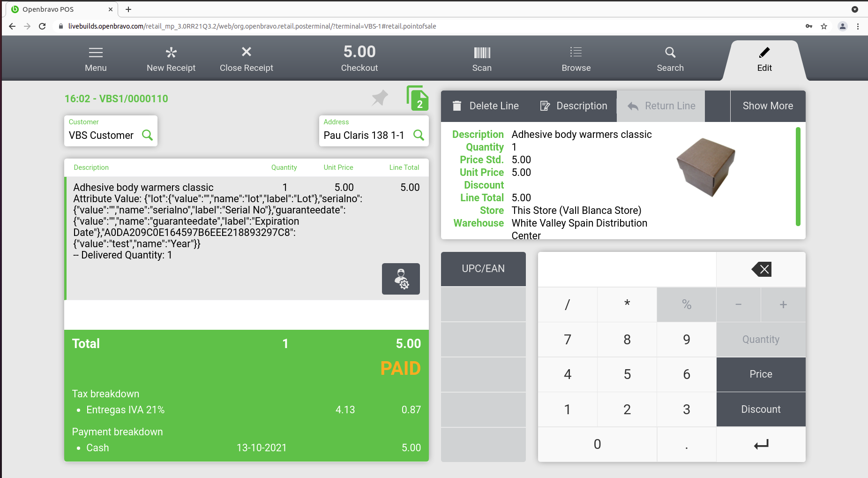This screenshot has height=478, width=868.
Task: Click keypad number 8
Action: (x=627, y=340)
